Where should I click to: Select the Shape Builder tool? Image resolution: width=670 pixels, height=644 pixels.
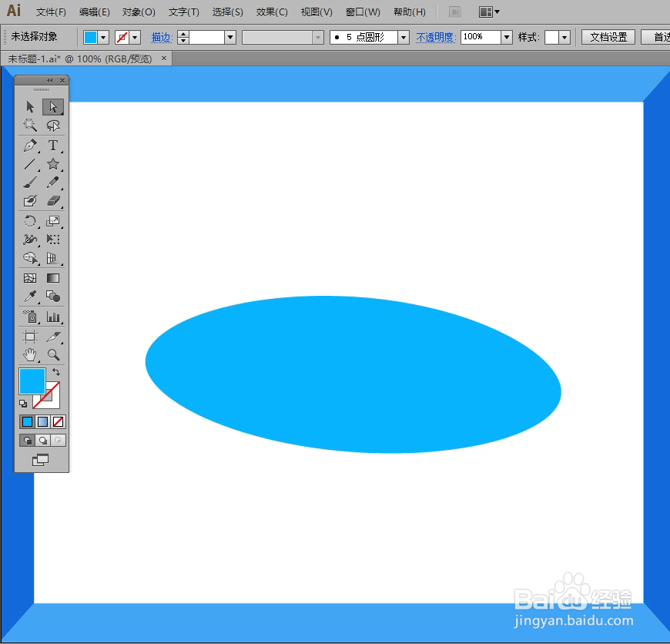(x=30, y=258)
